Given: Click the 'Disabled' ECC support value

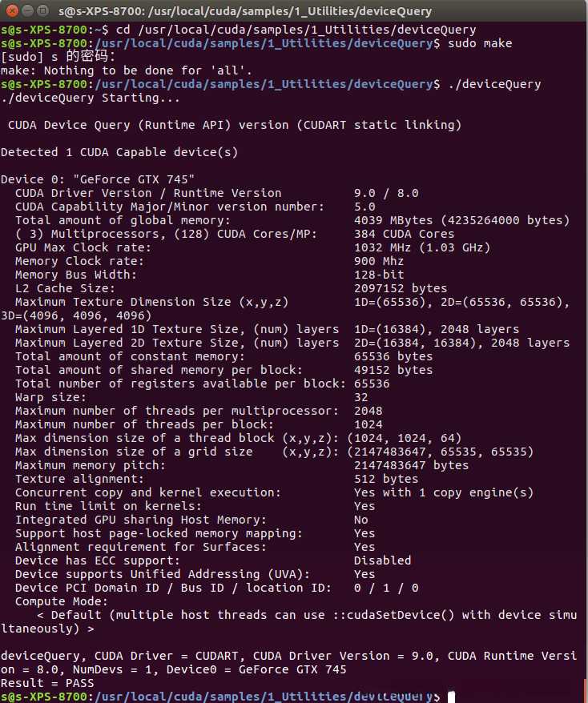Looking at the screenshot, I should click(382, 560).
